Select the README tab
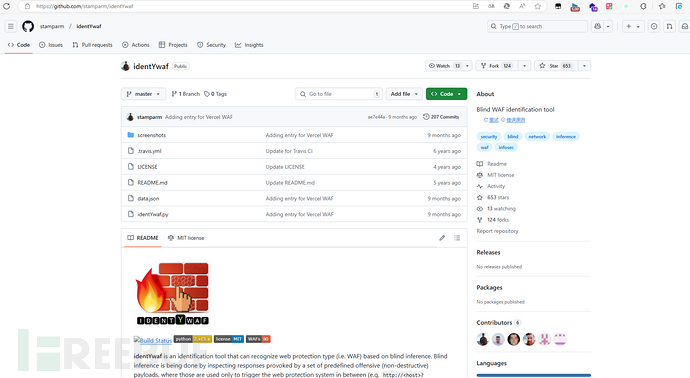The image size is (690, 378). pyautogui.click(x=143, y=238)
